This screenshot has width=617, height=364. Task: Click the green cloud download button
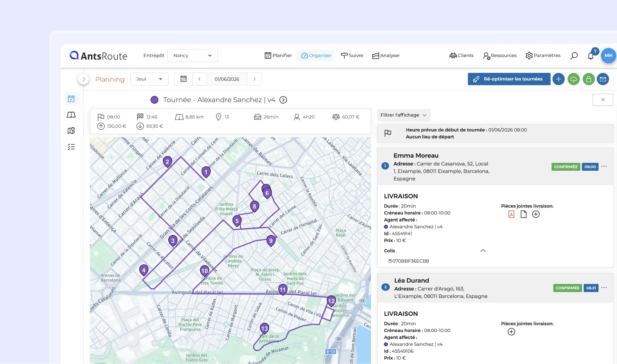(x=574, y=79)
